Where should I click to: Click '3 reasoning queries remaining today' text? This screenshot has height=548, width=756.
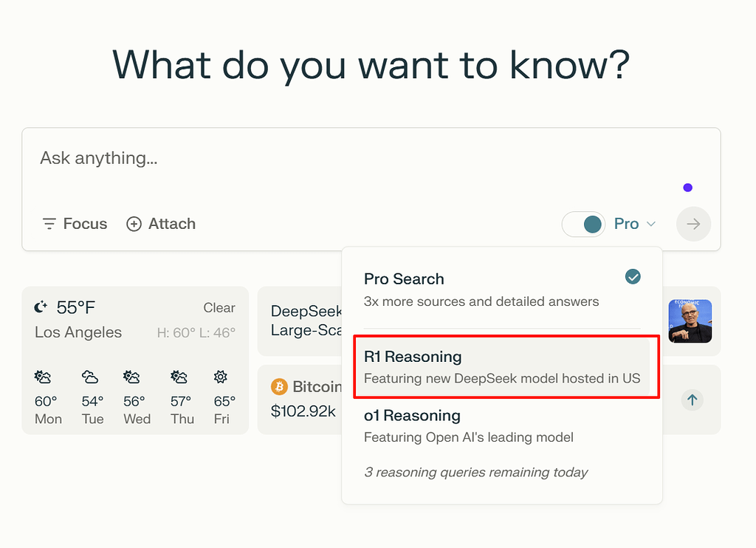tap(476, 472)
